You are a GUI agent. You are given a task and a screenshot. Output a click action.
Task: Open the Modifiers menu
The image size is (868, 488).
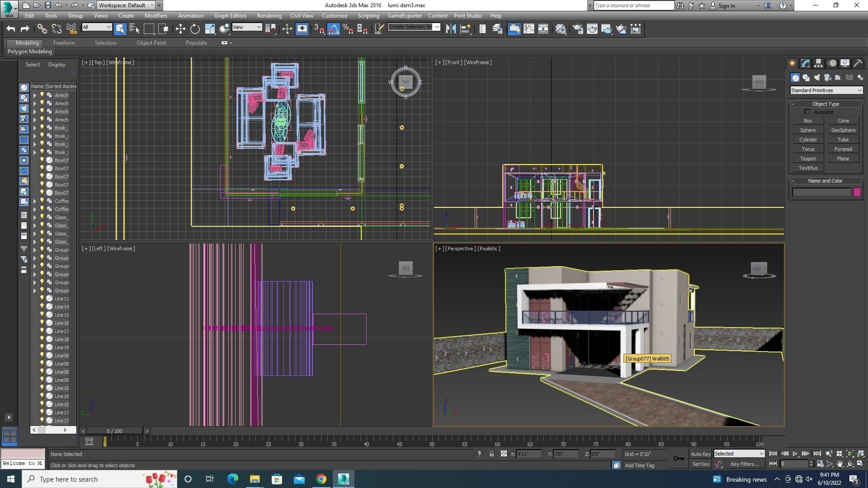click(156, 15)
